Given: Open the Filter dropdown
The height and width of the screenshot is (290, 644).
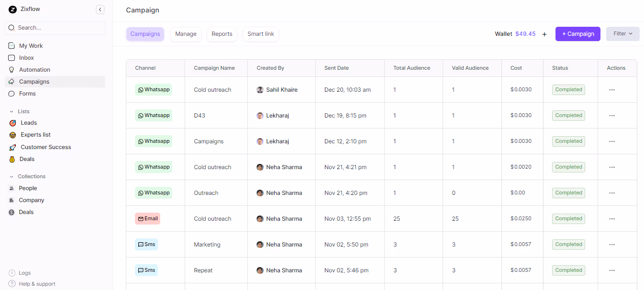Looking at the screenshot, I should coord(622,34).
